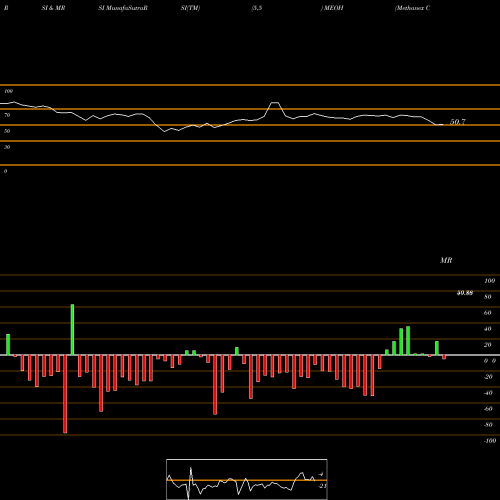This screenshot has height=500, width=500.
Task: Click the 100 label on RSI axis
Action: pyautogui.click(x=8, y=91)
